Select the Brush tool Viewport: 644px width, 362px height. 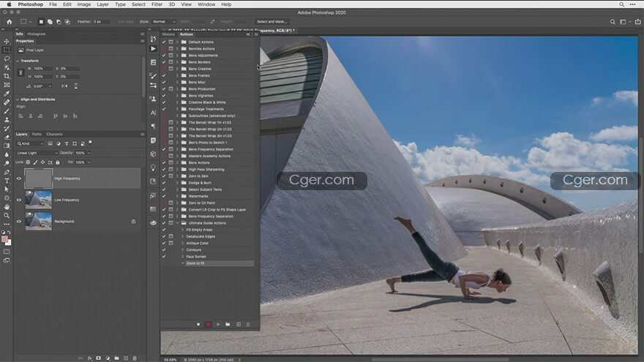[x=7, y=111]
